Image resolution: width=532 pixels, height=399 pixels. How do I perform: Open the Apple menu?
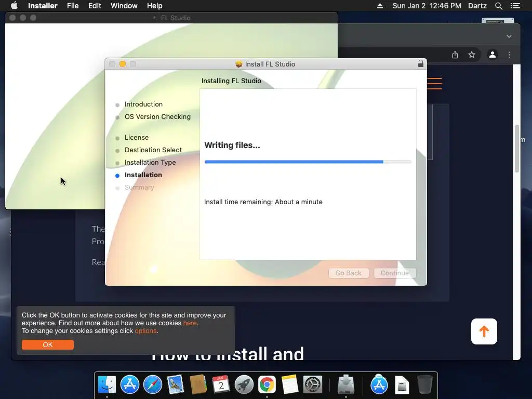pyautogui.click(x=14, y=6)
